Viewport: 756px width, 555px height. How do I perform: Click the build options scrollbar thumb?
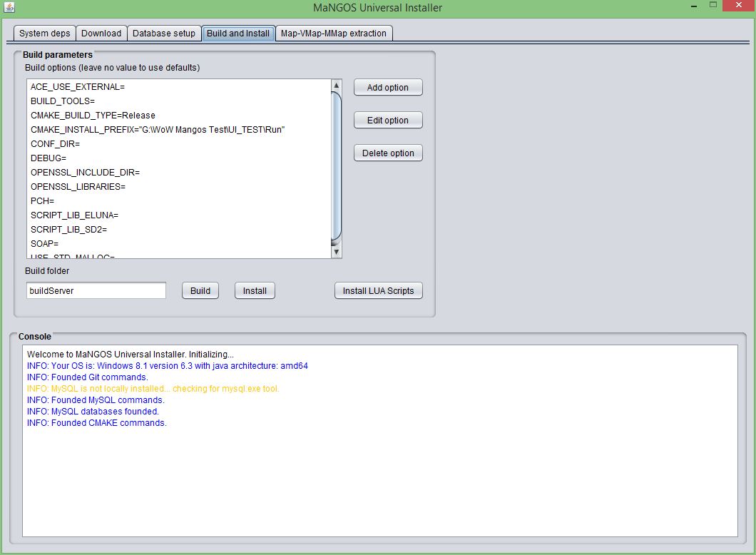point(337,166)
